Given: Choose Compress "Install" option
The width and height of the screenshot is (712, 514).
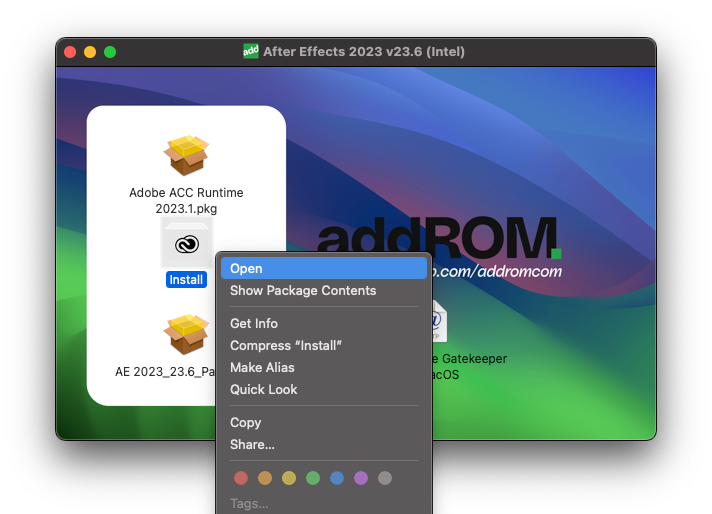Looking at the screenshot, I should click(324, 346).
